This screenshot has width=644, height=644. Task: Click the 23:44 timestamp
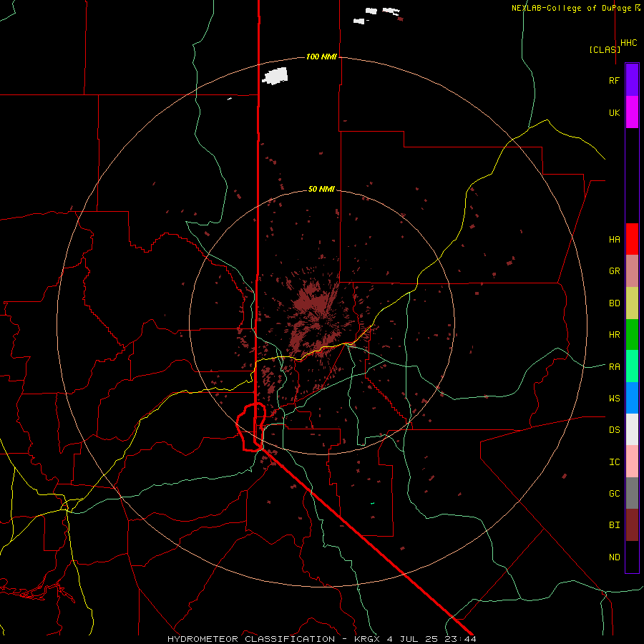tap(460, 639)
